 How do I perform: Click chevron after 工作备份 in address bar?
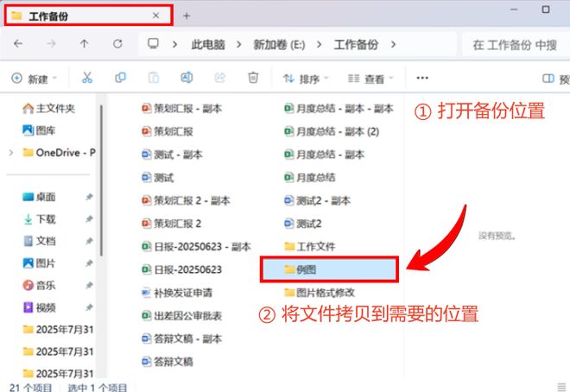pyautogui.click(x=393, y=44)
